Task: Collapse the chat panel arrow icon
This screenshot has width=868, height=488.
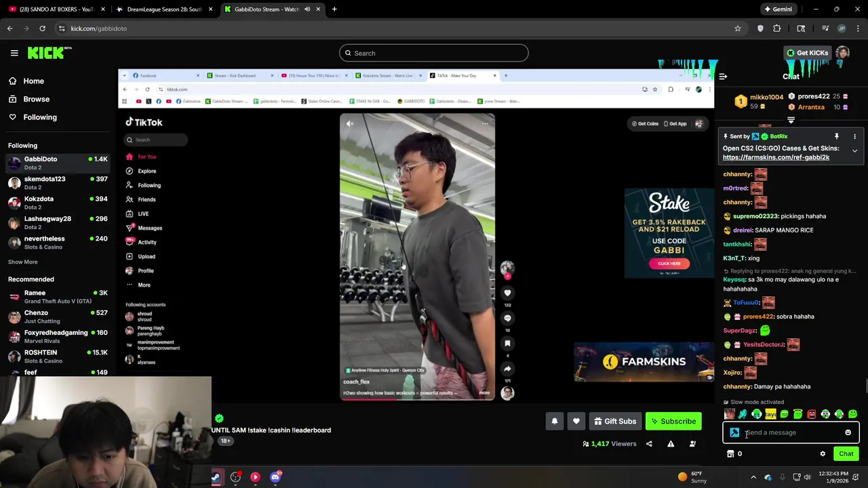Action: (x=723, y=77)
